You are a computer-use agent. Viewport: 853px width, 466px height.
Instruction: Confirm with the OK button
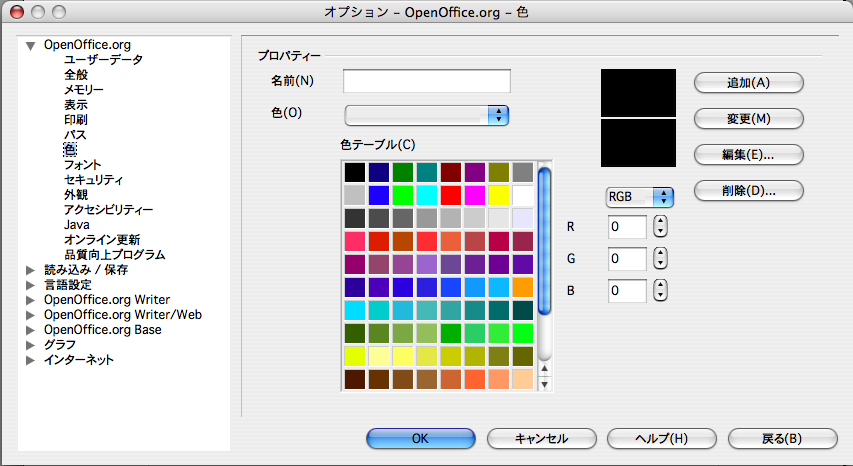(421, 438)
